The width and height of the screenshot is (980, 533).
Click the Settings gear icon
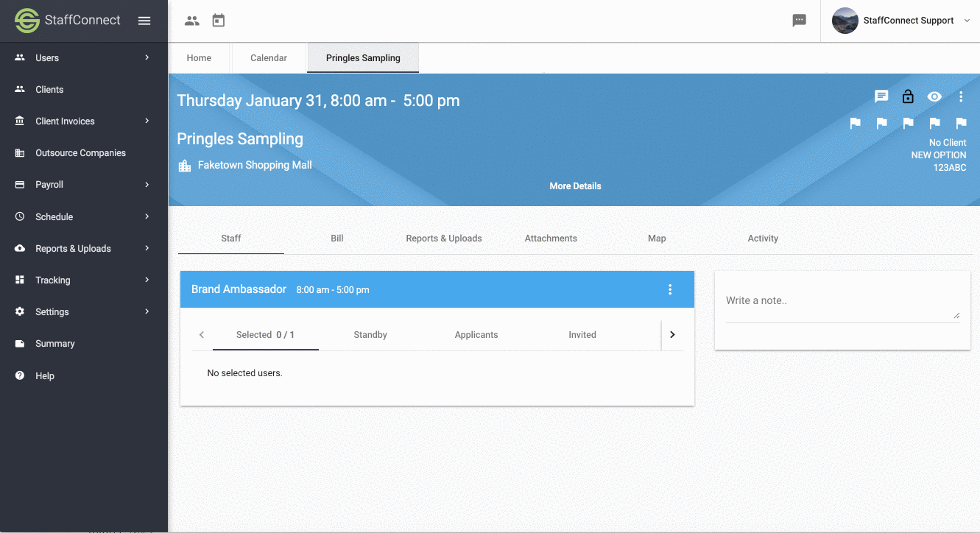click(x=20, y=311)
